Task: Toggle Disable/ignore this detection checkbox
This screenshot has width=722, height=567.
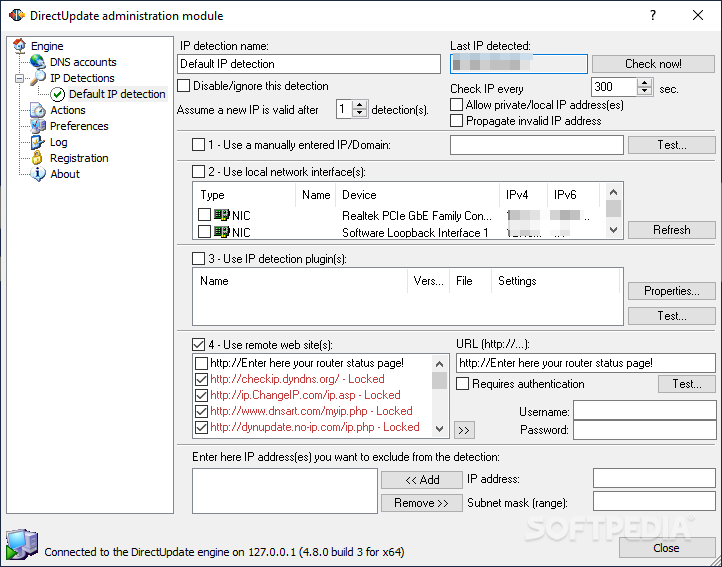Action: [x=184, y=86]
